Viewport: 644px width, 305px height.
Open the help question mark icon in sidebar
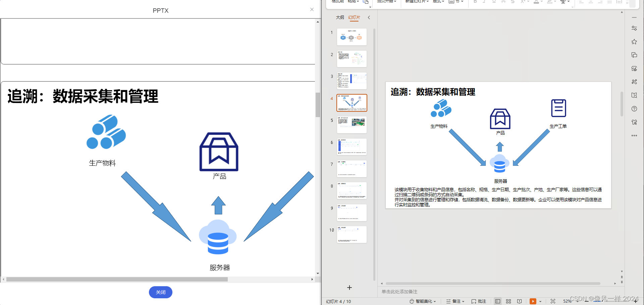tap(634, 109)
